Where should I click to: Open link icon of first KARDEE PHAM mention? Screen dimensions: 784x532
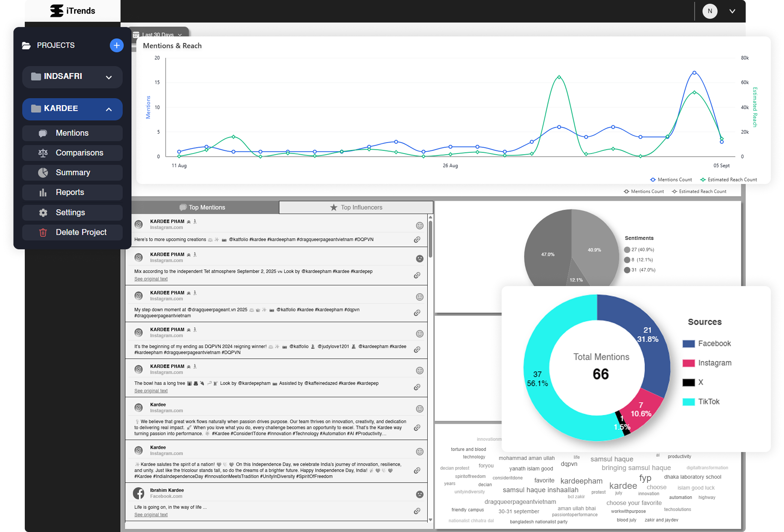[x=417, y=240]
